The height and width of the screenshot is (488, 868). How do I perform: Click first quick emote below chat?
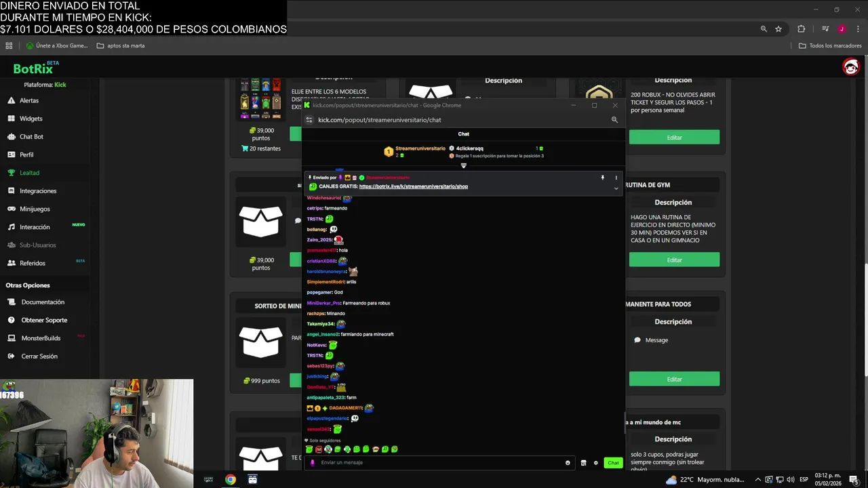pyautogui.click(x=309, y=449)
